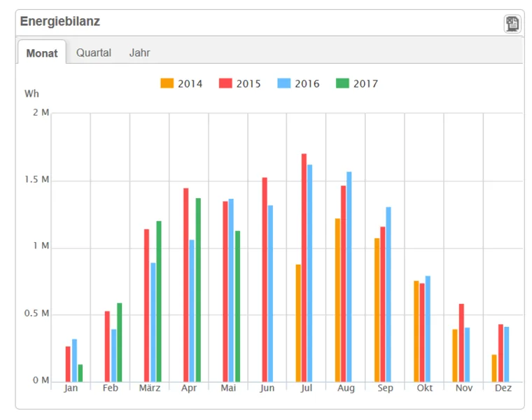Screen dimensions: 532x420
Task: Open the Quartal tab
Action: [94, 52]
